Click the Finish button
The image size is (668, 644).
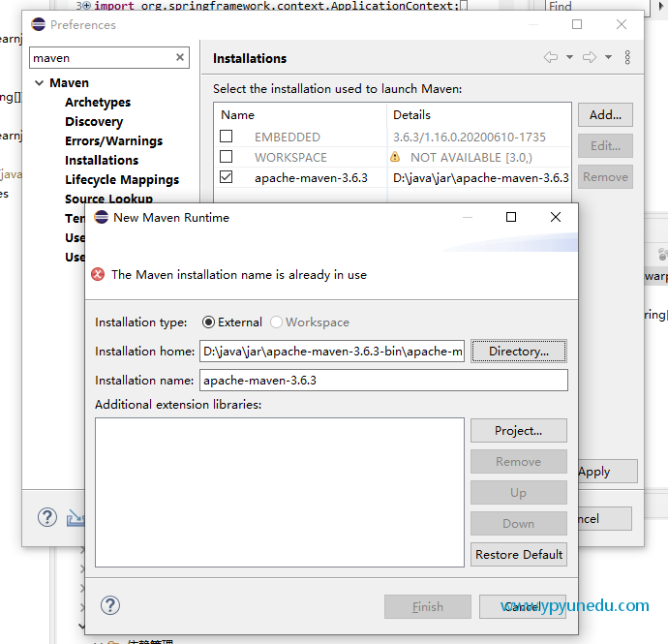coord(428,606)
